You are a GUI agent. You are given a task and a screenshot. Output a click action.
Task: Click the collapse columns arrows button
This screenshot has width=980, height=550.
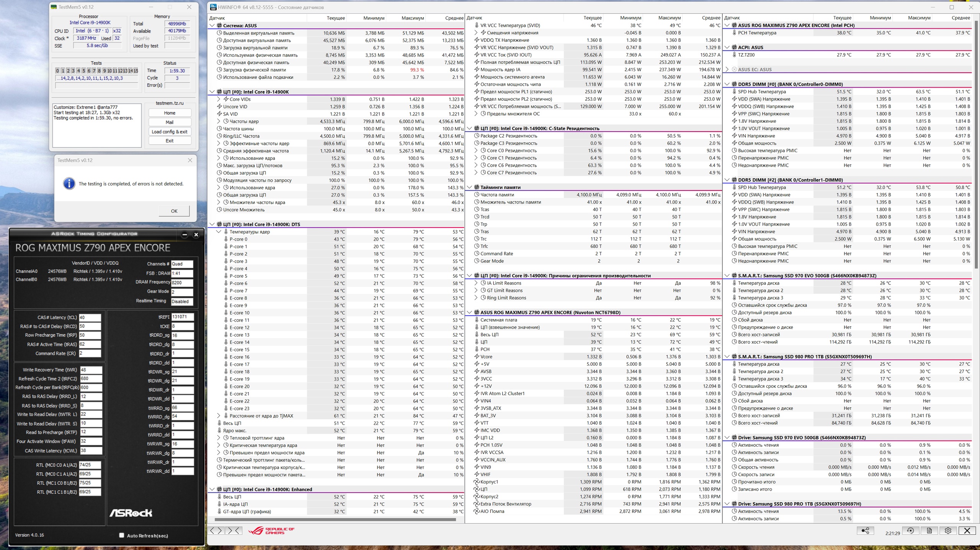(234, 530)
